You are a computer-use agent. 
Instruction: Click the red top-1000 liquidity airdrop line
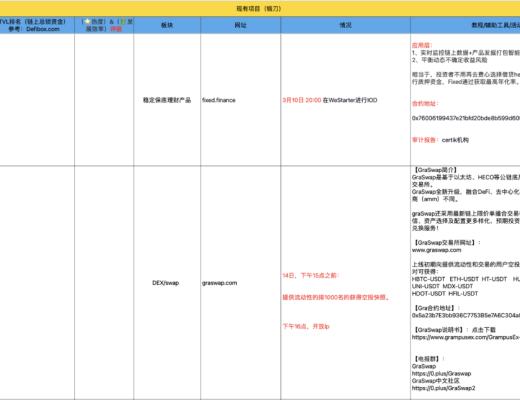tap(336, 297)
